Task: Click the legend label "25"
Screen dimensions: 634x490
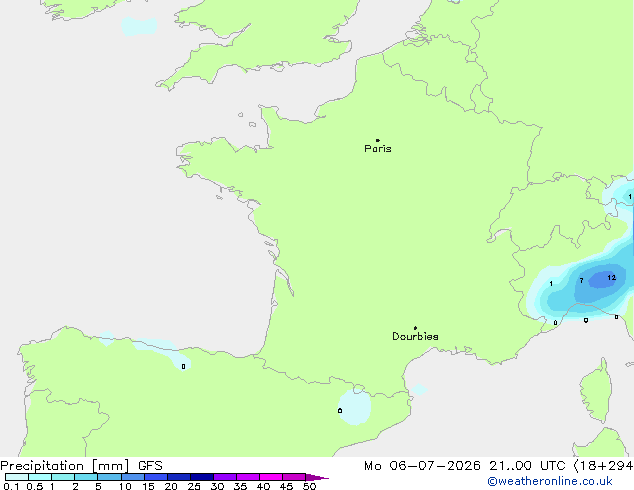Action: pyautogui.click(x=194, y=486)
